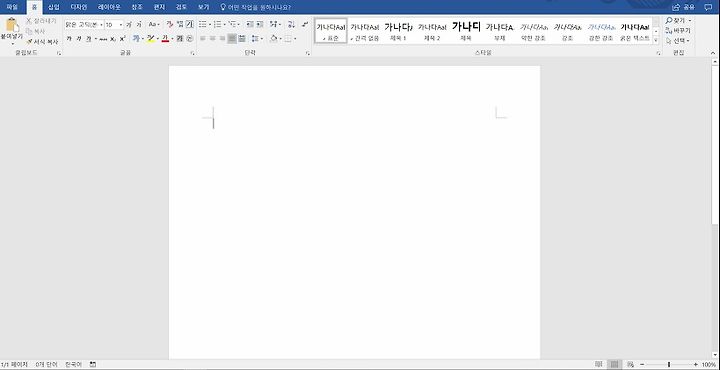Apply the 제목 1 heading style

398,31
